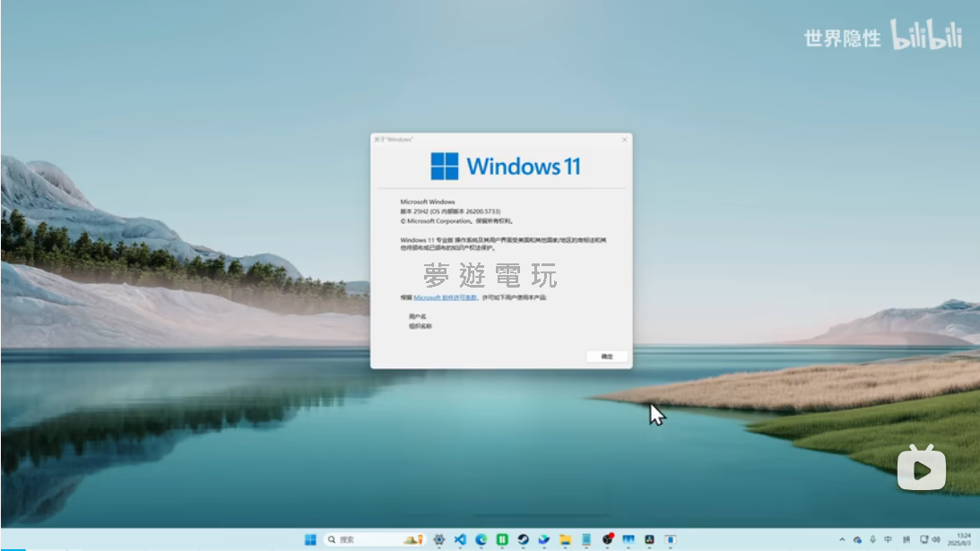Click the © Microsoft Corporation copyright line
Image resolution: width=980 pixels, height=551 pixels.
coord(456,221)
